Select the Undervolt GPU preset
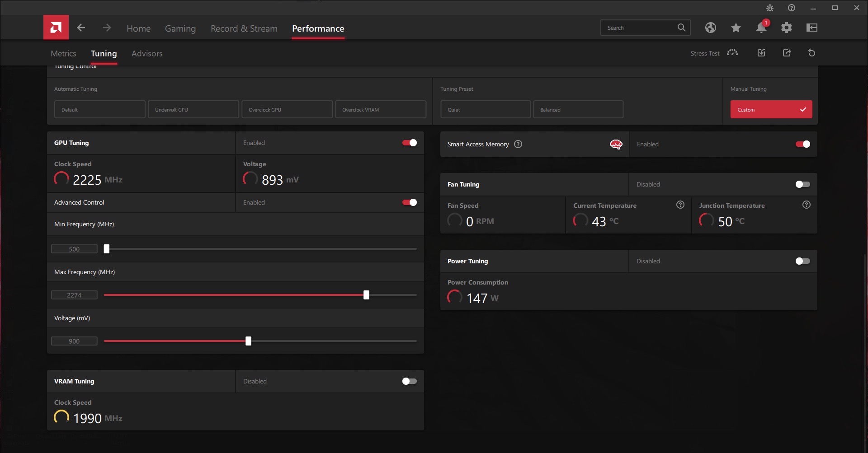Screen dimensions: 868x453 point(193,109)
